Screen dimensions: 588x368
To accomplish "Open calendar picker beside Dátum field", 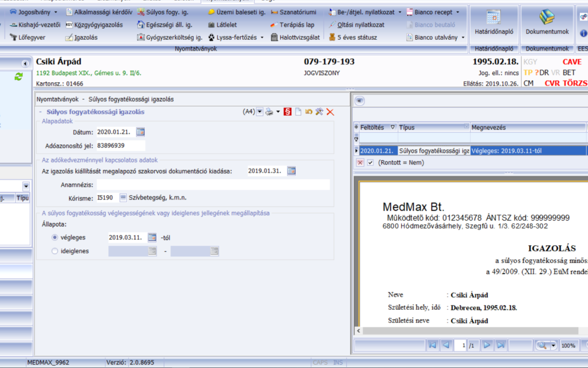I will tap(140, 131).
